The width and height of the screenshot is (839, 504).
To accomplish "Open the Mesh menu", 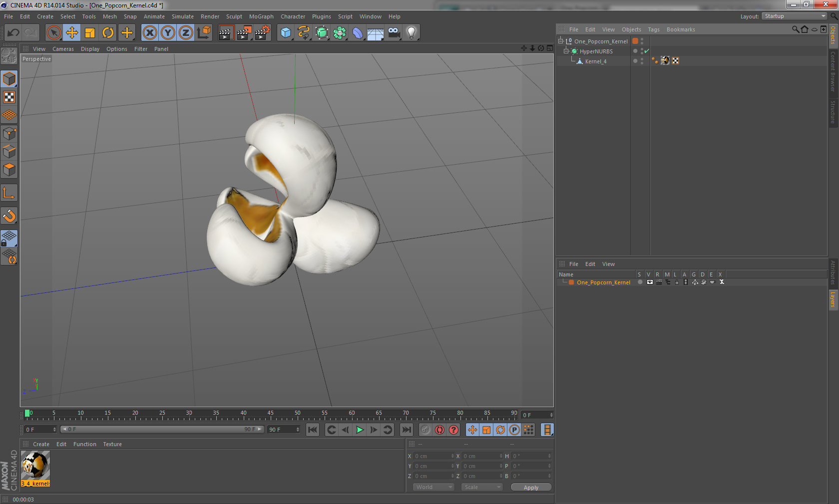I will coord(110,16).
